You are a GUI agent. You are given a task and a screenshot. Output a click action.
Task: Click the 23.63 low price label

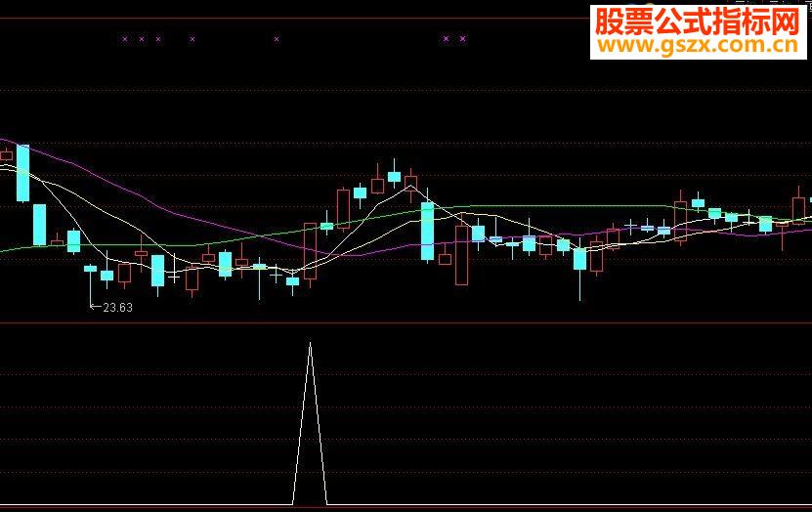[x=117, y=308]
